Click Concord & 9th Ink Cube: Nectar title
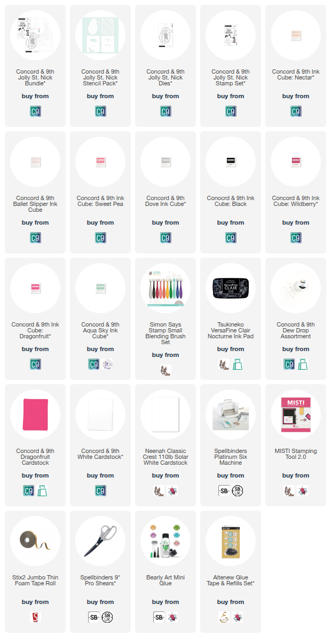 click(x=296, y=75)
